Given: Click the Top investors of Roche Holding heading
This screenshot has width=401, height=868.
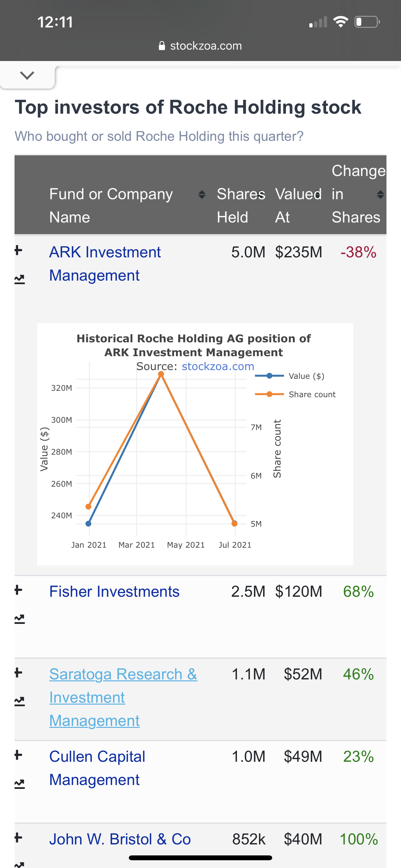Looking at the screenshot, I should click(x=188, y=108).
